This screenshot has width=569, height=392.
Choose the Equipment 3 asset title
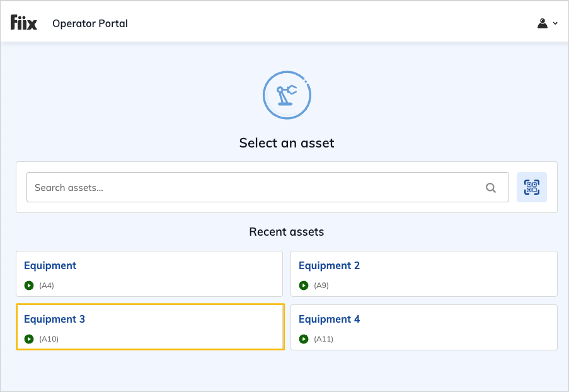tap(54, 319)
